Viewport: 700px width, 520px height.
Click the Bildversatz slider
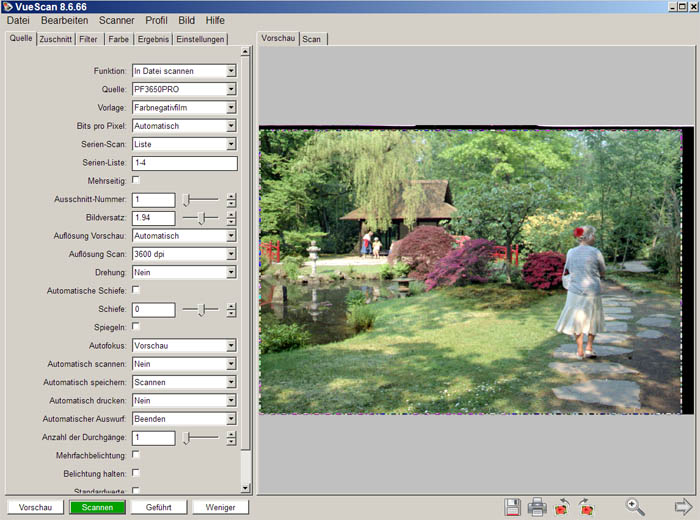(201, 218)
